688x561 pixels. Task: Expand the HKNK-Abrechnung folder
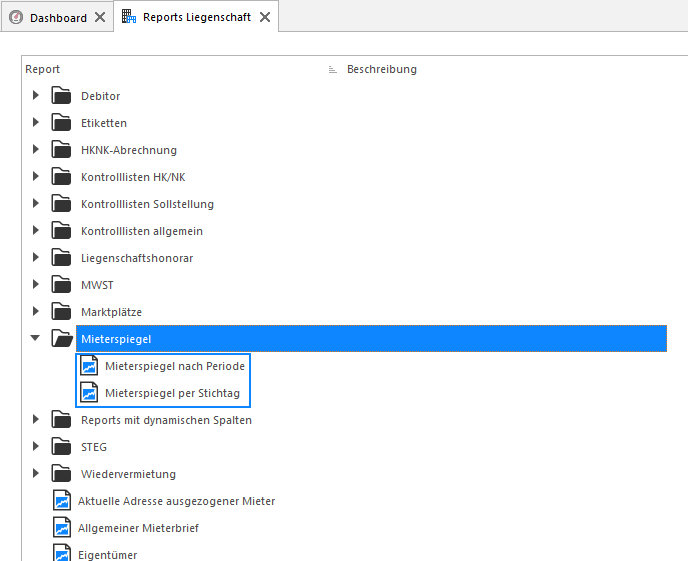(36, 149)
